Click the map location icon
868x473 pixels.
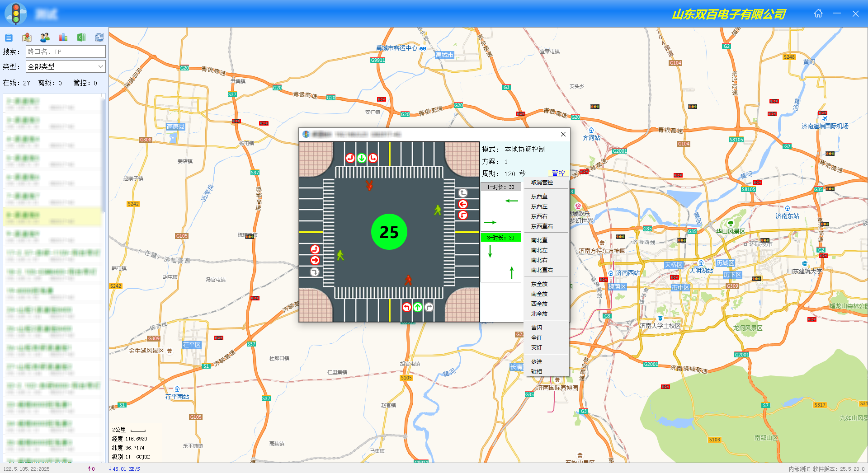tap(27, 37)
